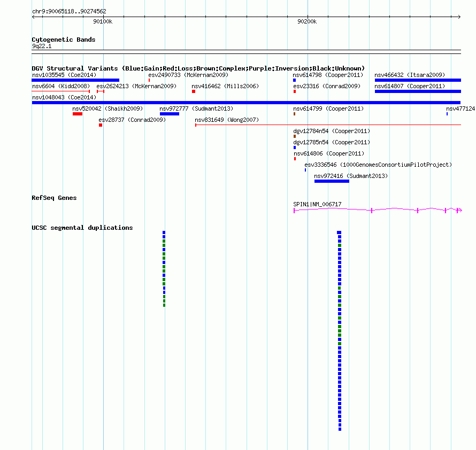The height and width of the screenshot is (450, 476).
Task: Select the blue nsv972416 gain bar
Action: [332, 181]
